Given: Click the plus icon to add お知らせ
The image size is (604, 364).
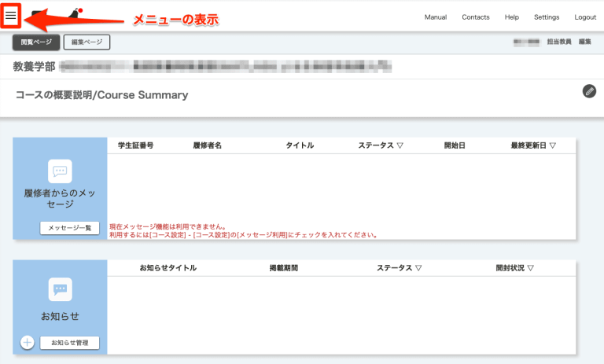Looking at the screenshot, I should coord(27,343).
